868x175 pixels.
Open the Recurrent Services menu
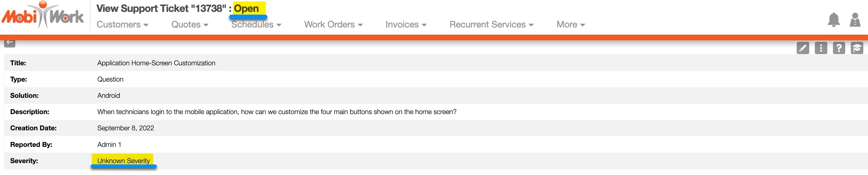pyautogui.click(x=491, y=25)
